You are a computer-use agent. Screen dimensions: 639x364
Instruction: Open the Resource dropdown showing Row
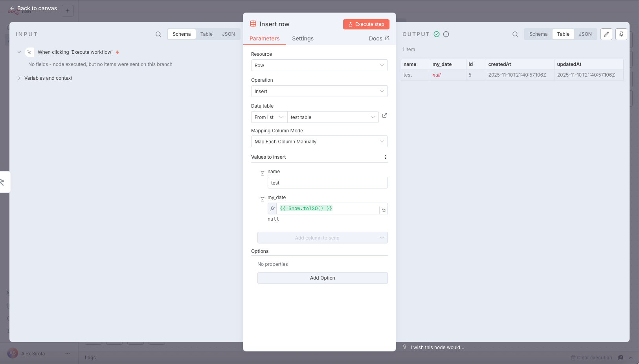(319, 65)
